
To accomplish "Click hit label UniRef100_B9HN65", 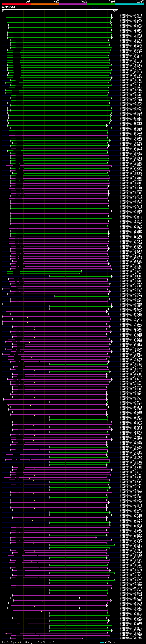I will [131, 37].
